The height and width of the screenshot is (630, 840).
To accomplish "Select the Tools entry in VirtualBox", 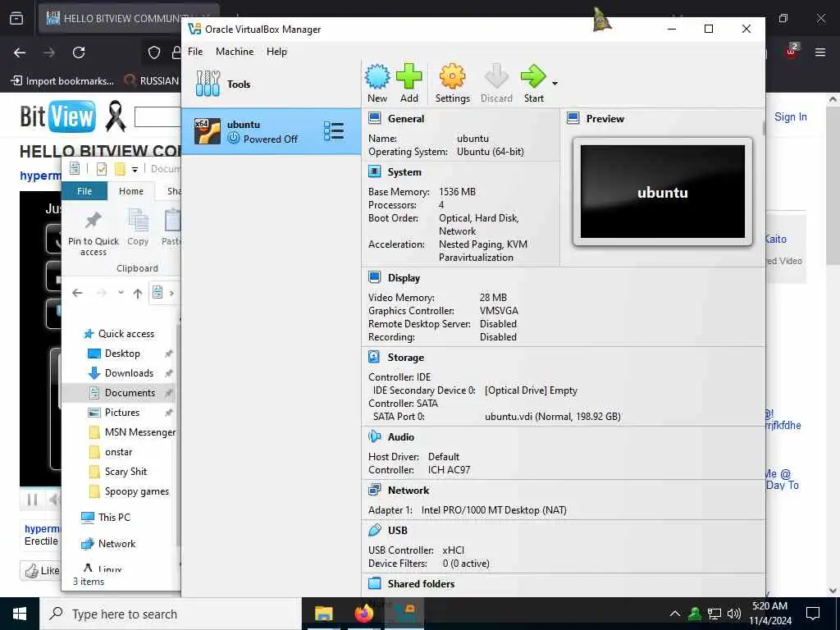I will pyautogui.click(x=271, y=84).
